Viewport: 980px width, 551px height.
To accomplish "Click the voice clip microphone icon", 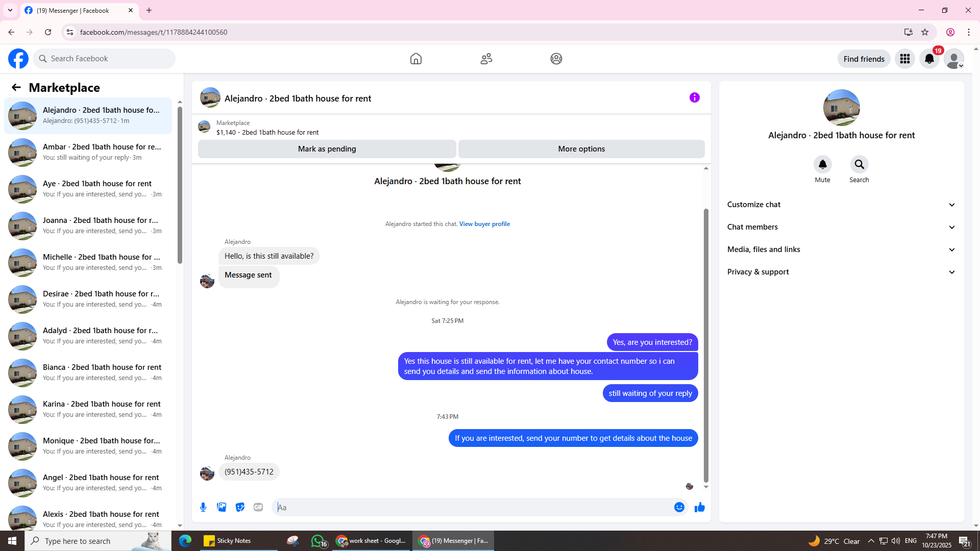I will point(203,507).
